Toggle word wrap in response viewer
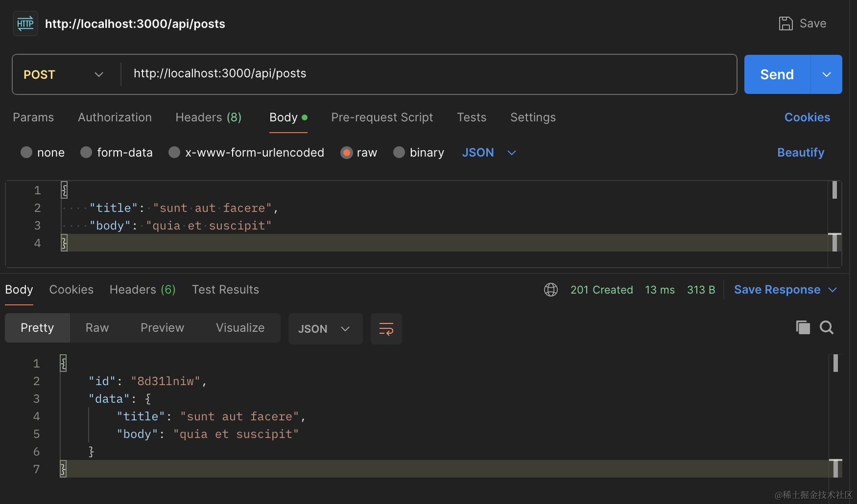This screenshot has height=504, width=857. (x=386, y=329)
